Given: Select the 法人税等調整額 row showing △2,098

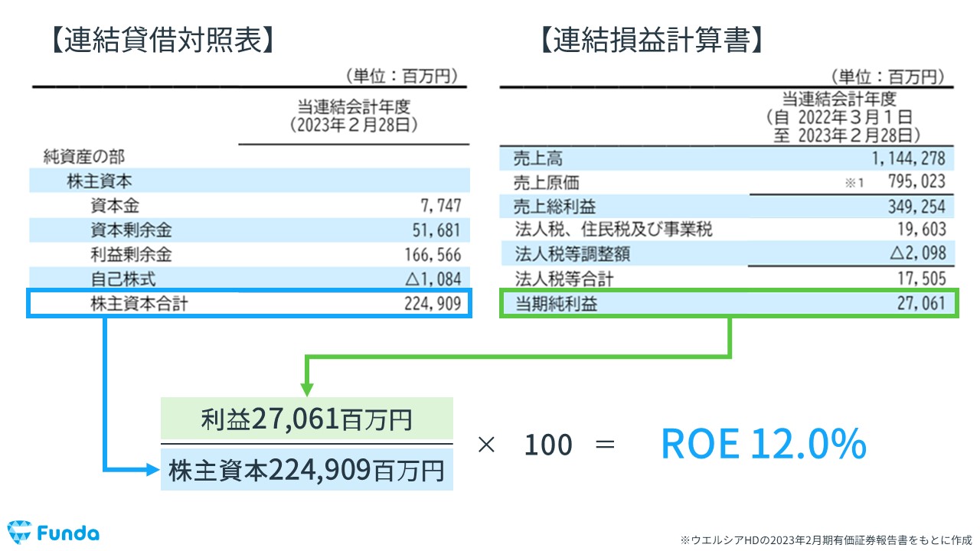Looking at the screenshot, I should tap(727, 255).
